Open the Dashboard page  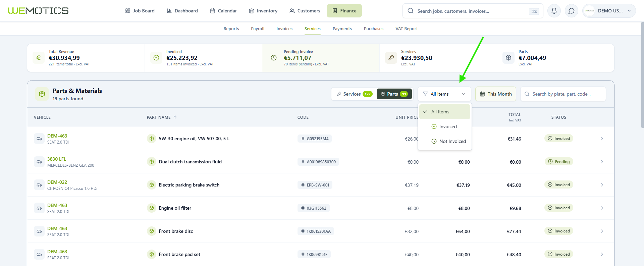[x=182, y=11]
